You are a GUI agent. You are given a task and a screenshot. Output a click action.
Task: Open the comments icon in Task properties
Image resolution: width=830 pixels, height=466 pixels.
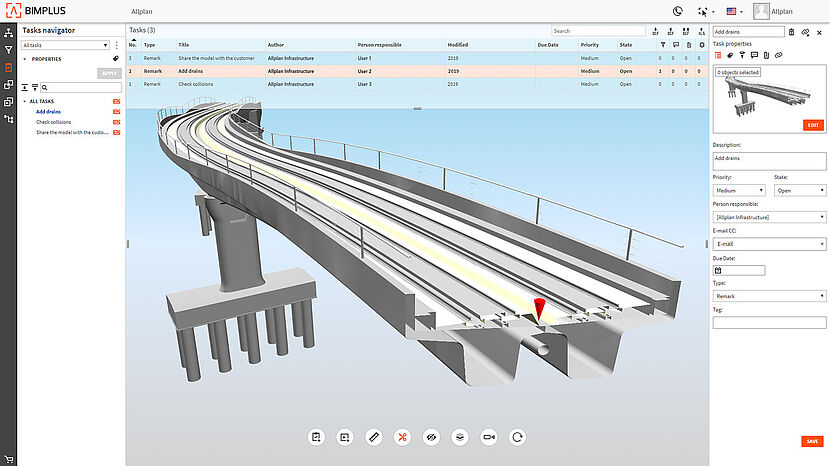tap(754, 55)
